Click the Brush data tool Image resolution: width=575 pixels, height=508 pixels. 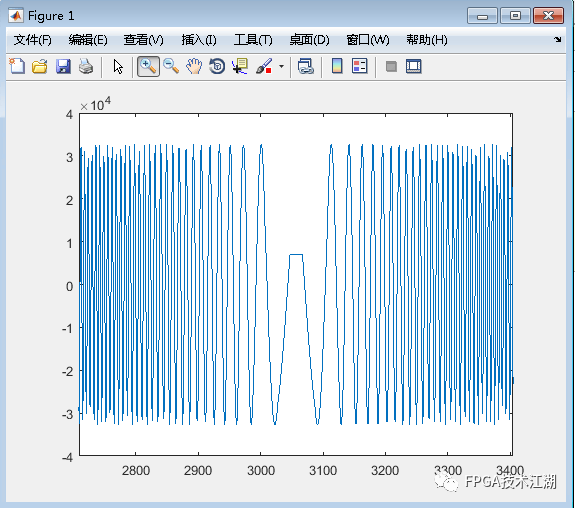pos(264,66)
